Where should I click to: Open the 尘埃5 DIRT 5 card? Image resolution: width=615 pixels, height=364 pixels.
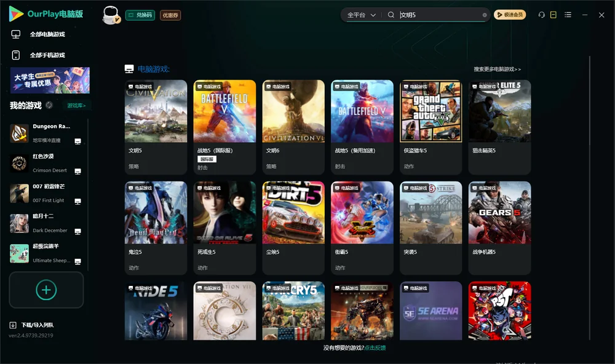click(293, 228)
